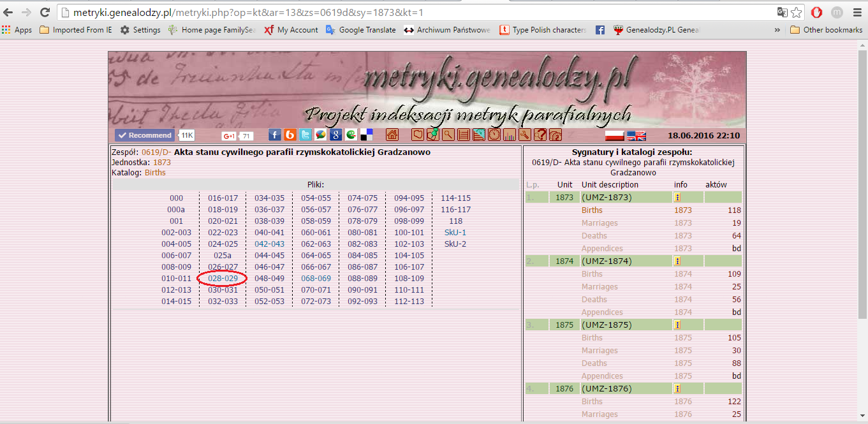Click the question mark help icon
The height and width of the screenshot is (424, 868).
540,135
